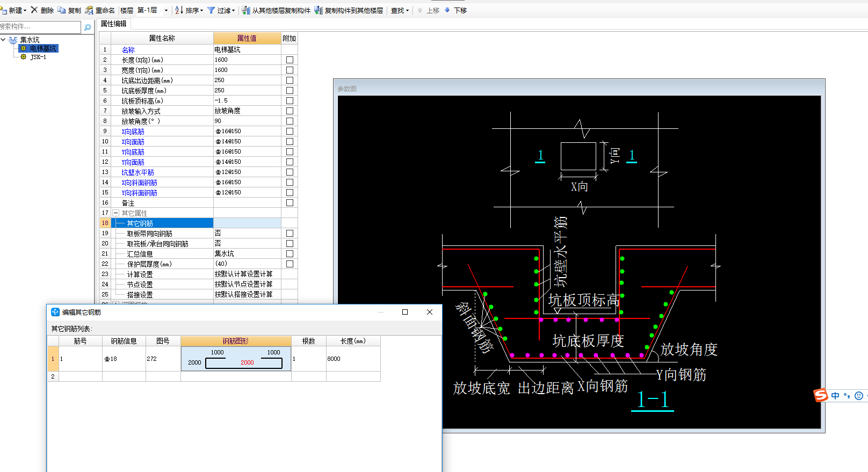868x472 pixels.
Task: Select JSK-1 in component tree
Action: 38,57
